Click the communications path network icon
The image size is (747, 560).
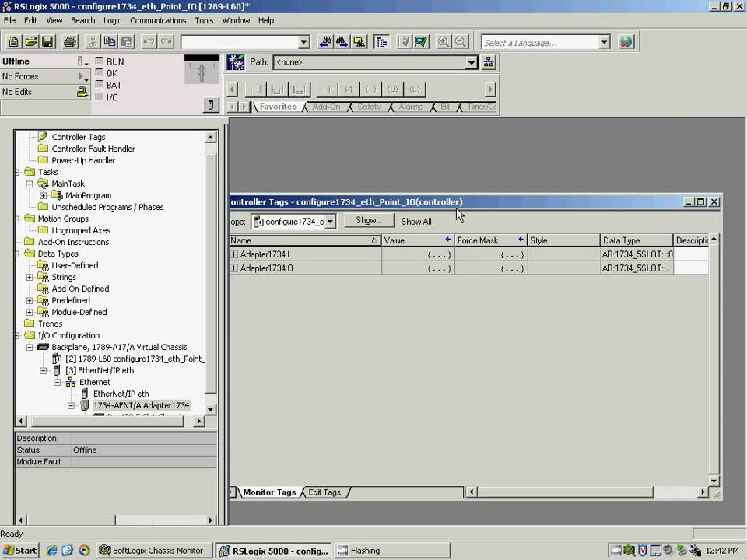(489, 62)
